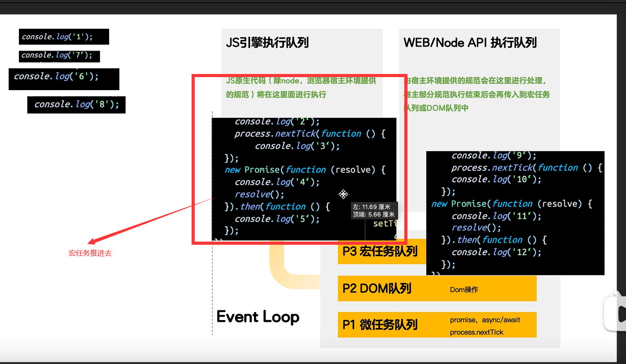Click the 'P2 DOM队列' box
Viewport: 626px width, 364px height.
pos(437,288)
